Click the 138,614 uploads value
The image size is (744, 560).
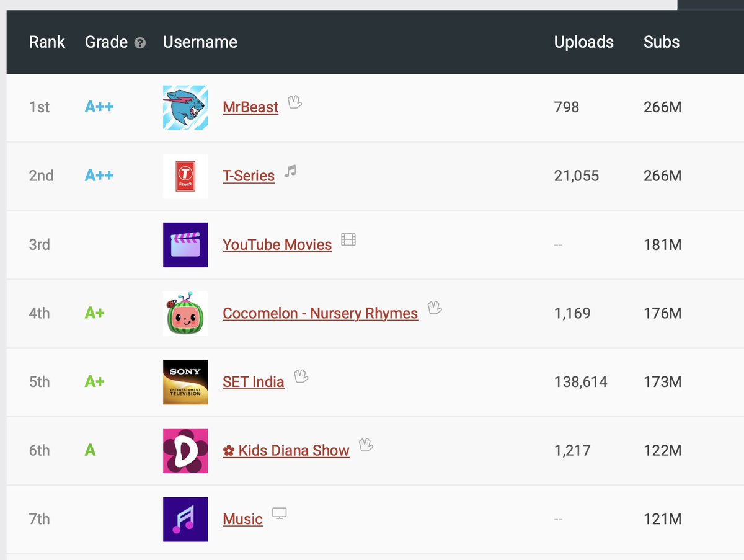[581, 383]
